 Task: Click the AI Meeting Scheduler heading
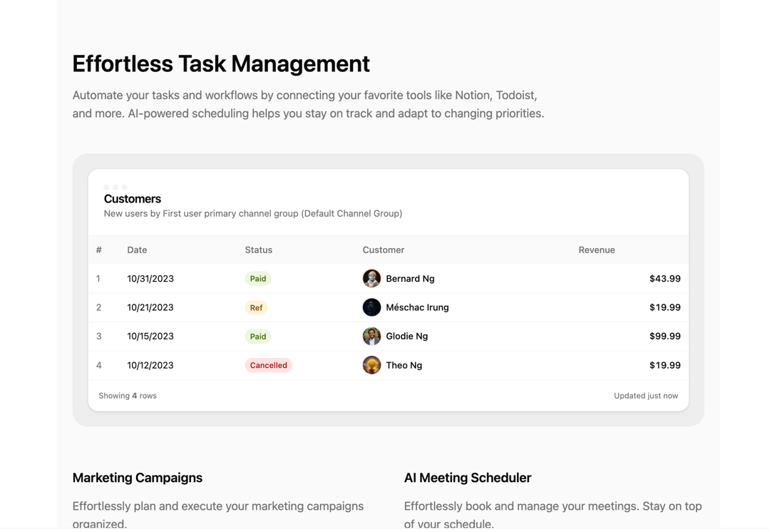pos(468,478)
